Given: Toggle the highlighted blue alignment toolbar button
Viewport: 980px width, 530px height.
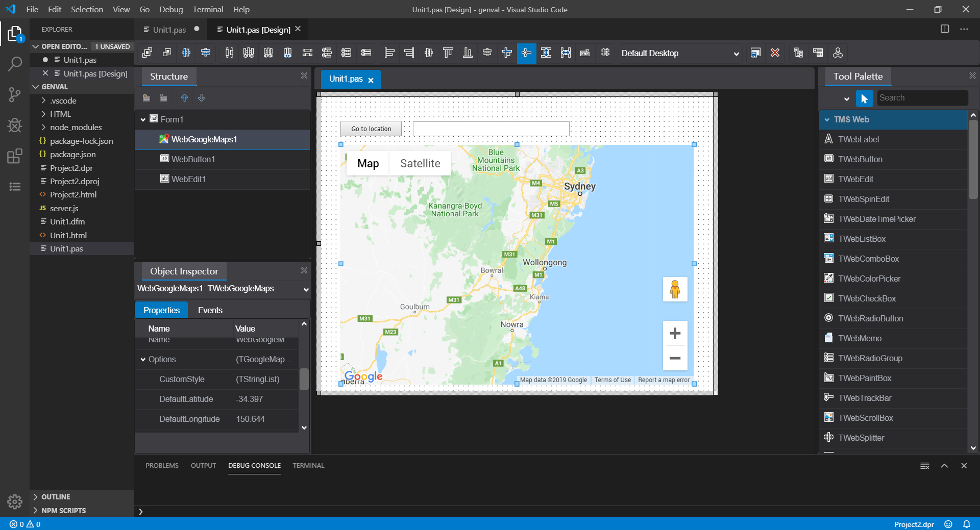Looking at the screenshot, I should [x=526, y=53].
